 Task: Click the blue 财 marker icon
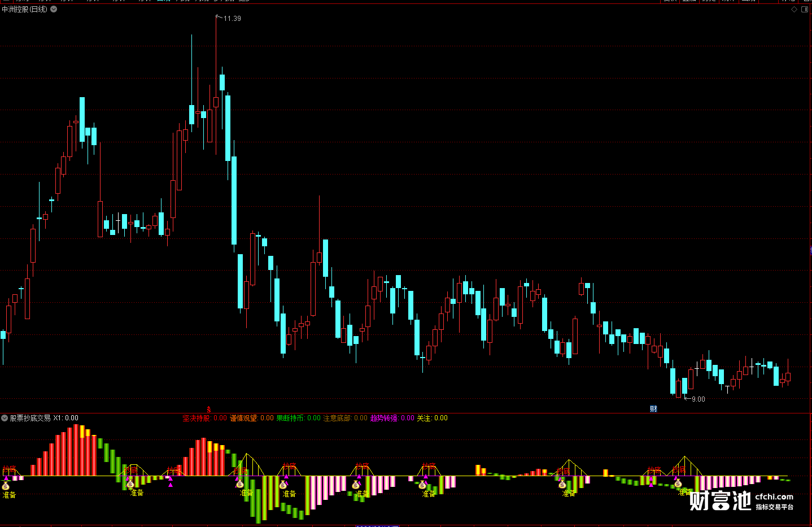[653, 409]
